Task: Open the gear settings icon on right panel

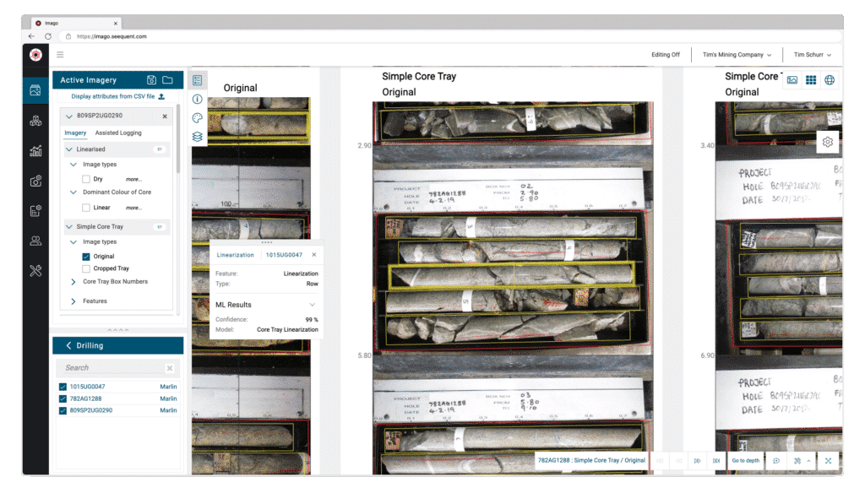Action: coord(829,142)
